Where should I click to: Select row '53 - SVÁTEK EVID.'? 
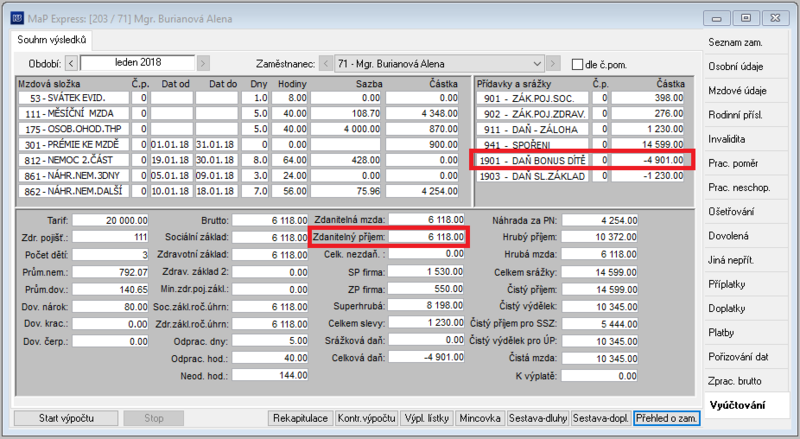coord(238,97)
